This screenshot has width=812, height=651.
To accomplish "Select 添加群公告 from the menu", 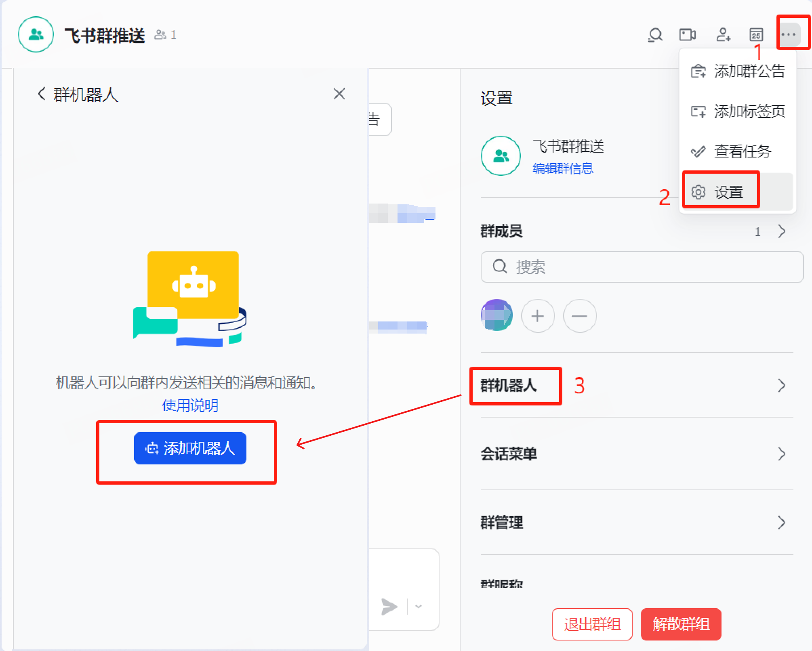I will coord(738,71).
